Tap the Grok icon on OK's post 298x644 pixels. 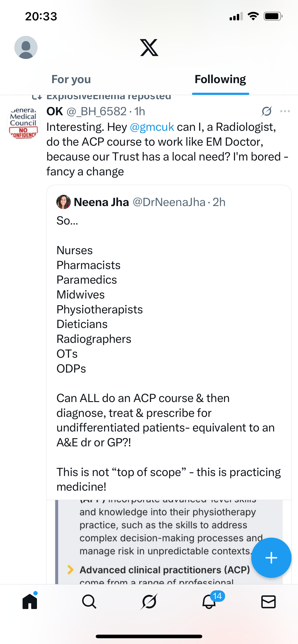266,111
